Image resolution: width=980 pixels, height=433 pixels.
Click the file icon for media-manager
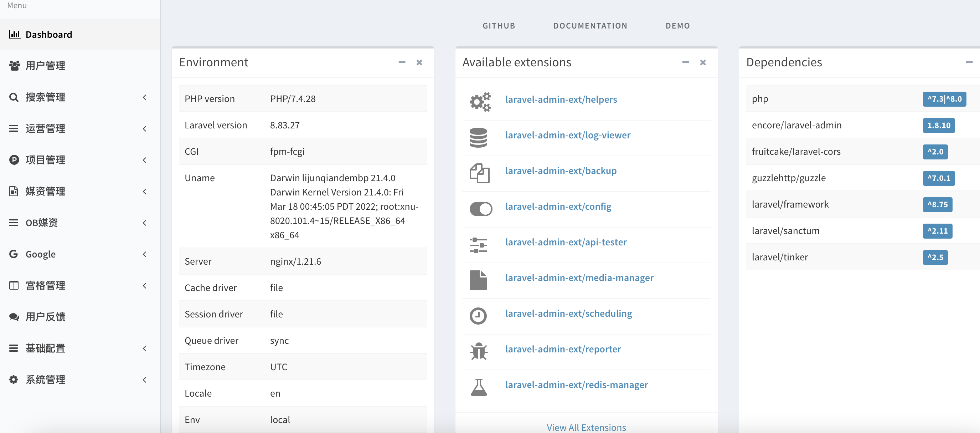(x=478, y=280)
